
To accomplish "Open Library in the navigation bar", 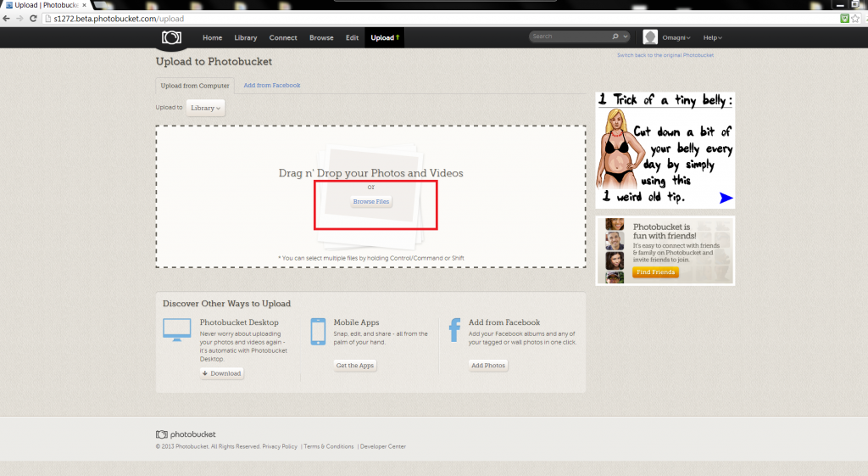I will [245, 37].
